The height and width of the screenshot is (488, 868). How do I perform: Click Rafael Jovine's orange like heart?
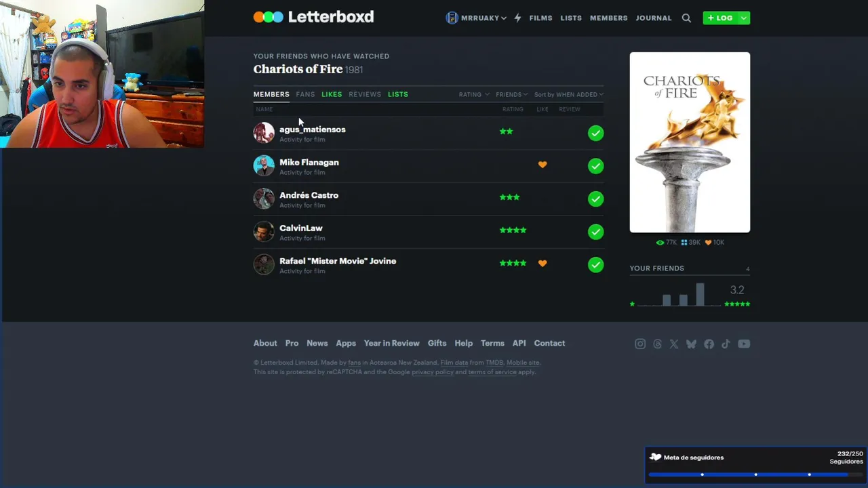click(542, 263)
